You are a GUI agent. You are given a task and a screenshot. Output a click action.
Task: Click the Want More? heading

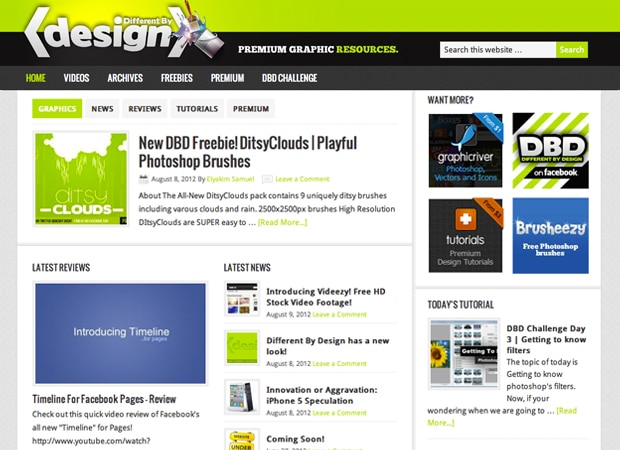(x=450, y=100)
